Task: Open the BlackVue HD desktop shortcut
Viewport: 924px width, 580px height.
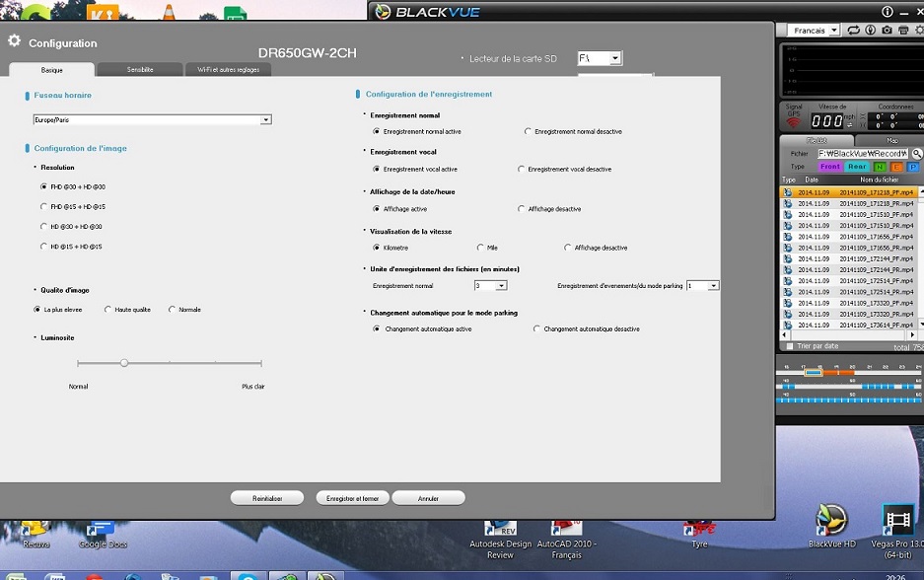Action: pos(832,527)
